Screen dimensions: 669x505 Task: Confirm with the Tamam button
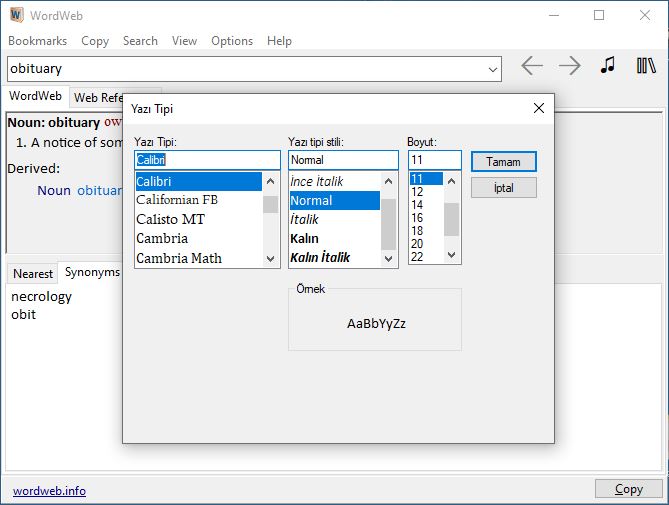coord(503,162)
